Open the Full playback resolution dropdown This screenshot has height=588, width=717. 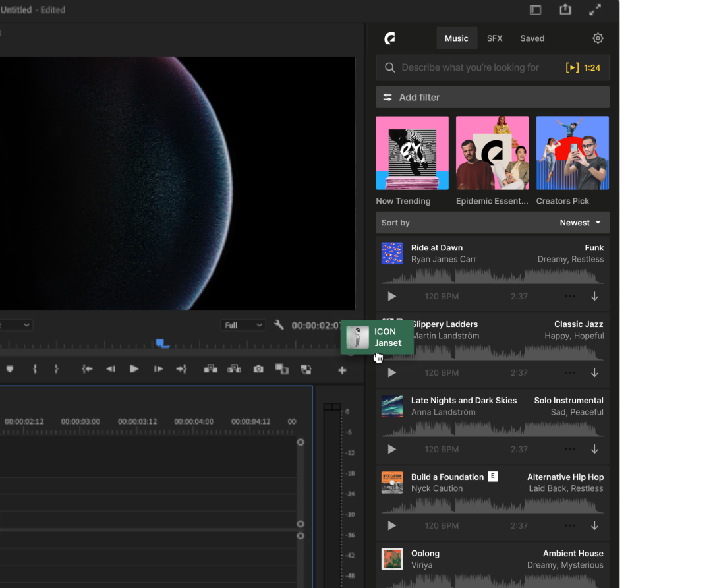pos(243,324)
